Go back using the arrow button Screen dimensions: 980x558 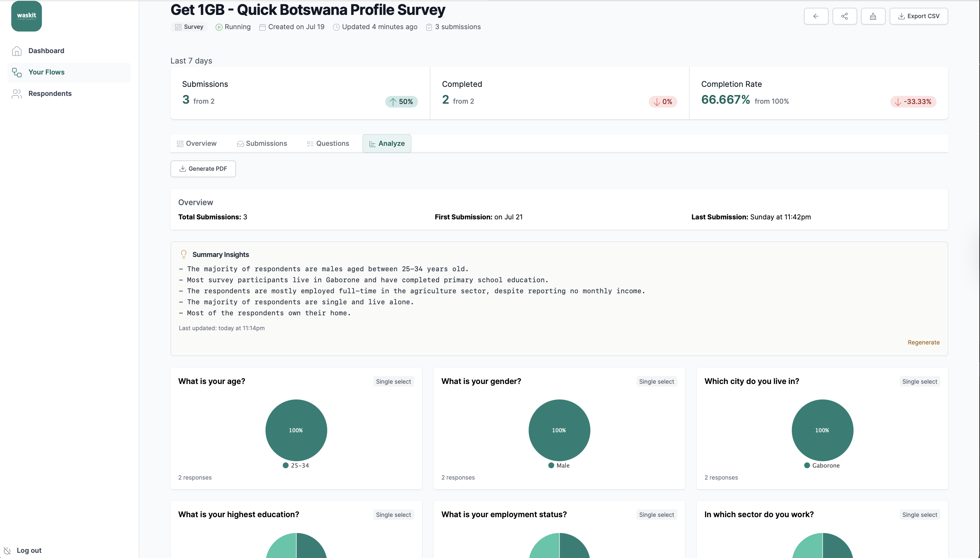point(816,16)
